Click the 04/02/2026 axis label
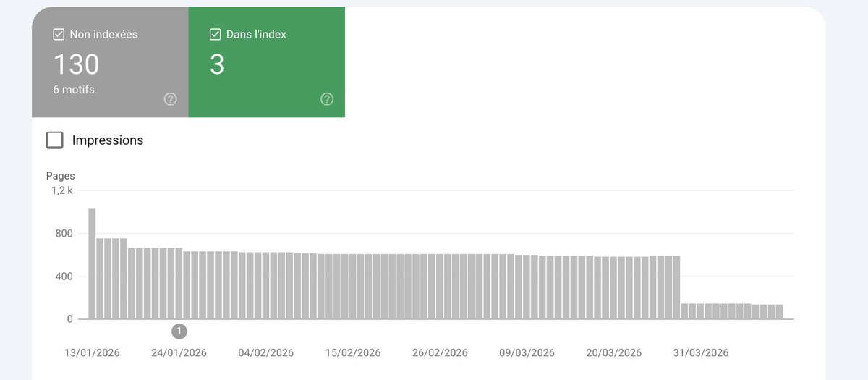 [266, 353]
